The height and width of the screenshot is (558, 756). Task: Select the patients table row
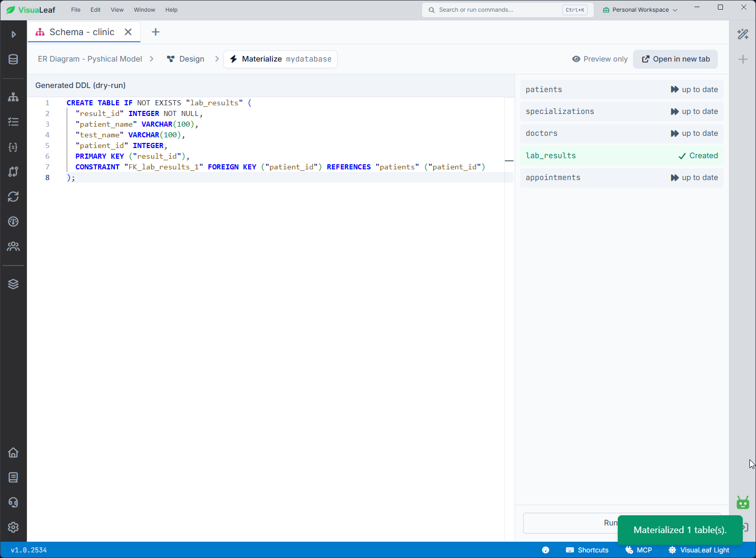pos(621,90)
